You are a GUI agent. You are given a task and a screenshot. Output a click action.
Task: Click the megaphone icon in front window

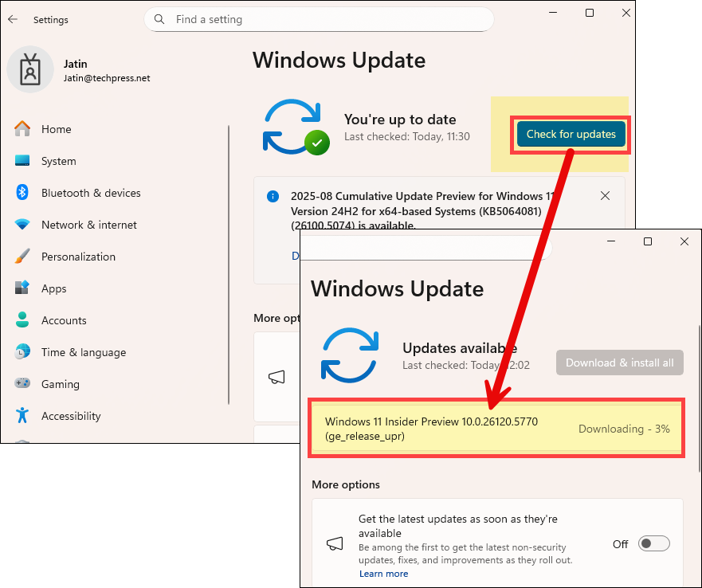pos(335,543)
